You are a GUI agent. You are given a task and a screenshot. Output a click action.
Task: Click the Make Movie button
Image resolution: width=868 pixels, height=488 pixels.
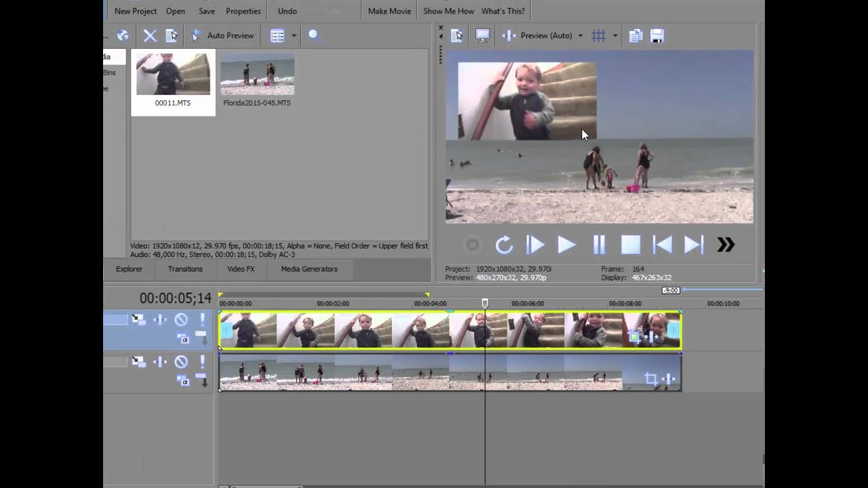[389, 11]
